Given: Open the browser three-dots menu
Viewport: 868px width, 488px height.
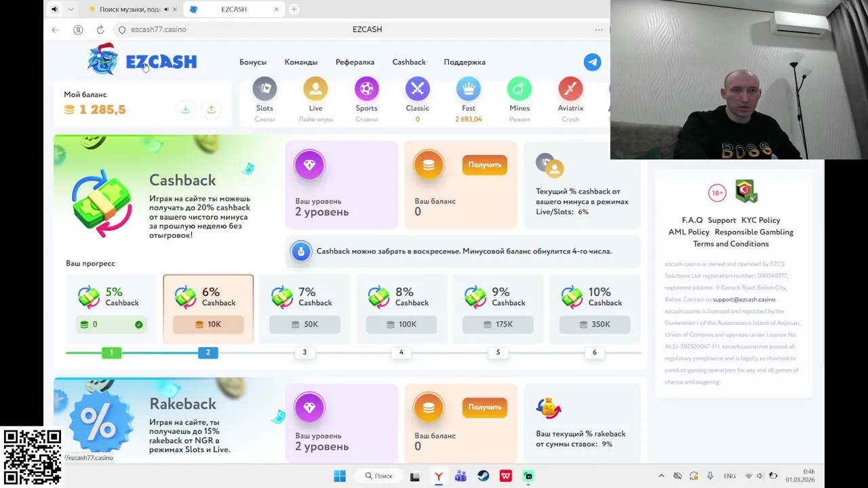Looking at the screenshot, I should (599, 30).
